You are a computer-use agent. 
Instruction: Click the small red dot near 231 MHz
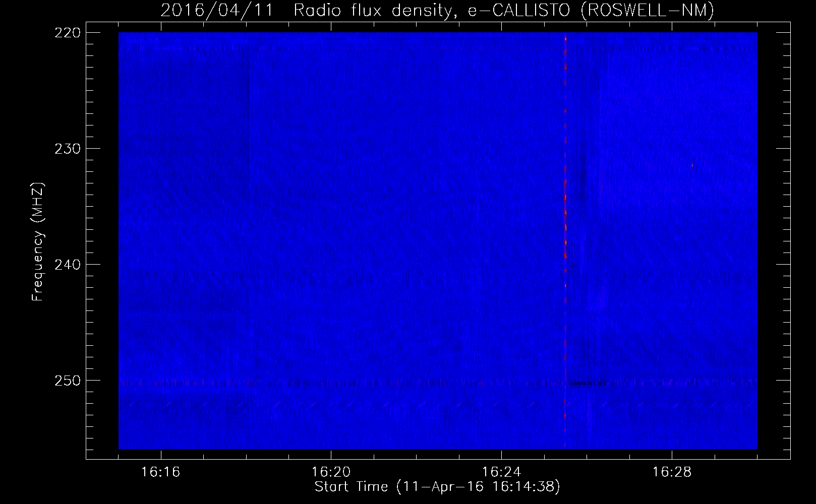tap(692, 165)
